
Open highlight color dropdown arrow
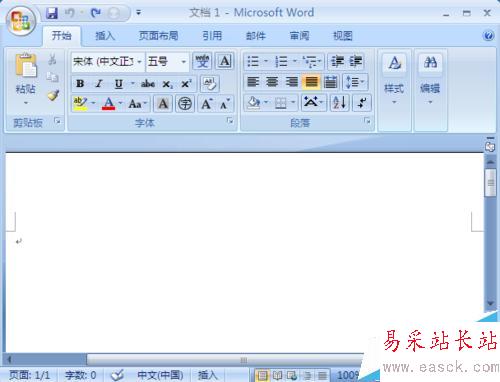[x=93, y=104]
